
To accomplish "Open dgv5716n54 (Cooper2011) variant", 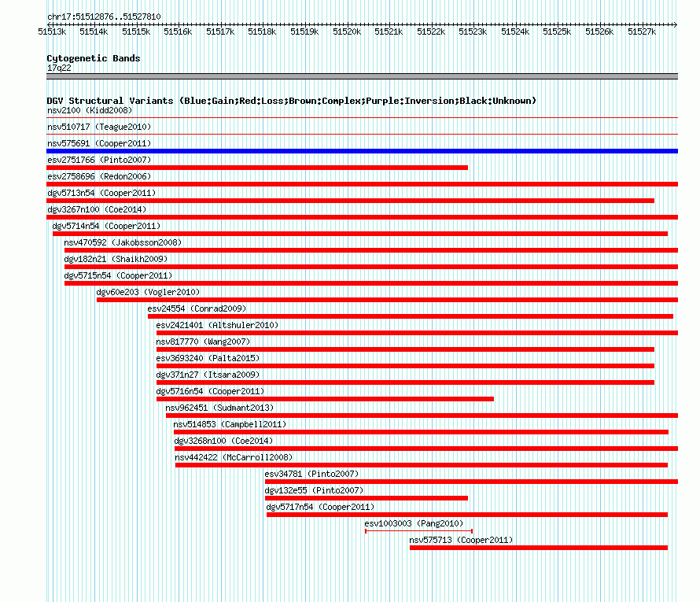I will 210,391.
